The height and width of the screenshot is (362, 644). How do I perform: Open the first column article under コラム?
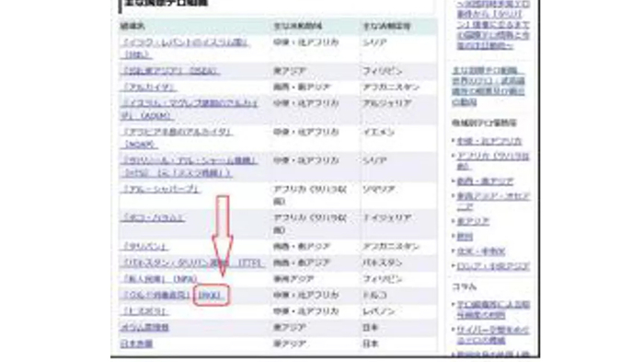(493, 309)
